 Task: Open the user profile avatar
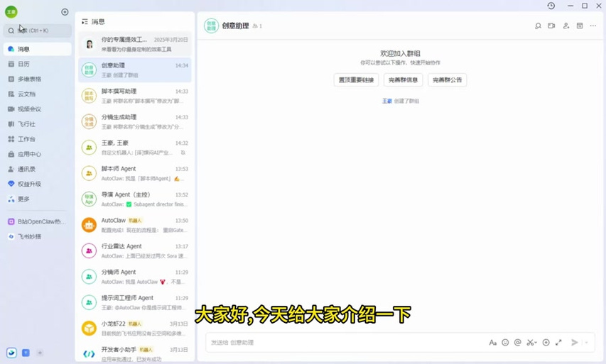(x=11, y=12)
